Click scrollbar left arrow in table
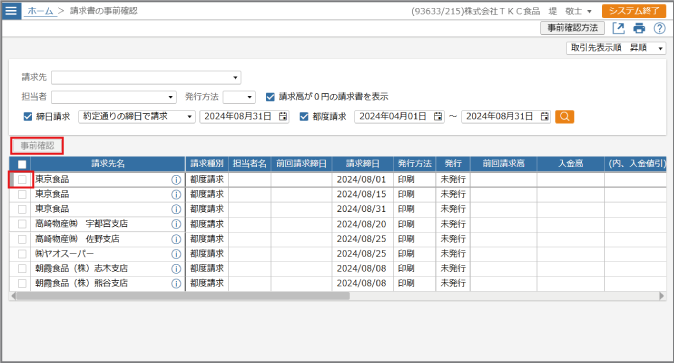 pos(13,296)
